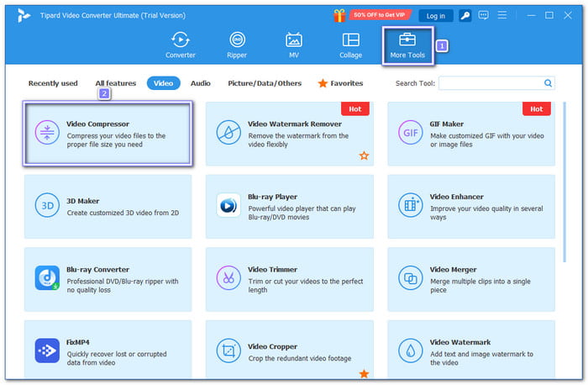Select the Video category tab
This screenshot has width=588, height=385.
pyautogui.click(x=164, y=83)
